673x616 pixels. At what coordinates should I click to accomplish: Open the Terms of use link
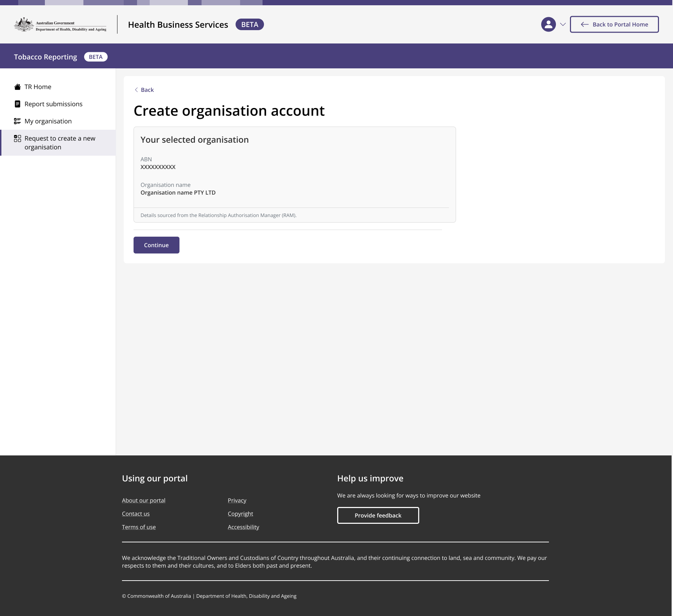(x=139, y=527)
